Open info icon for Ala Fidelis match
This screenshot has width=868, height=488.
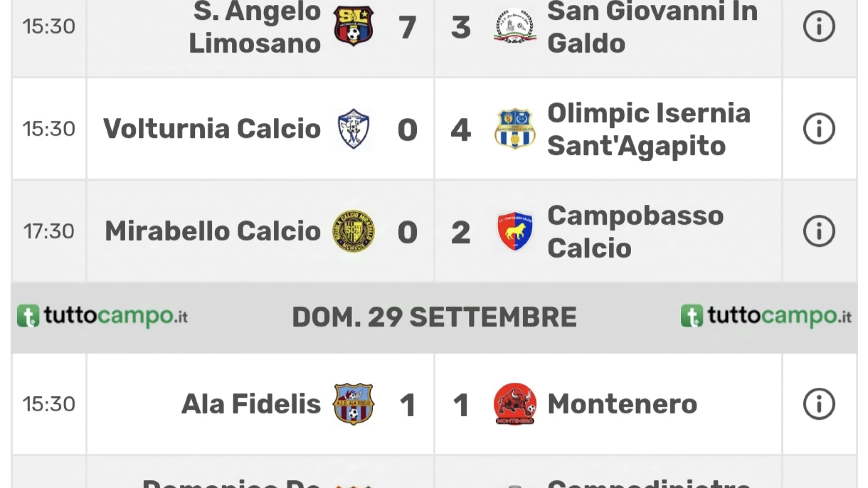coord(819,404)
